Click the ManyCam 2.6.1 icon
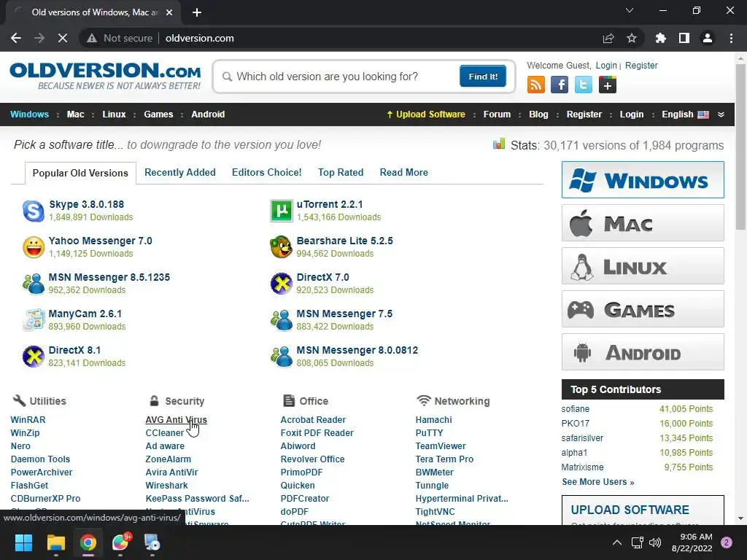Viewport: 747px width, 560px height. click(x=34, y=320)
